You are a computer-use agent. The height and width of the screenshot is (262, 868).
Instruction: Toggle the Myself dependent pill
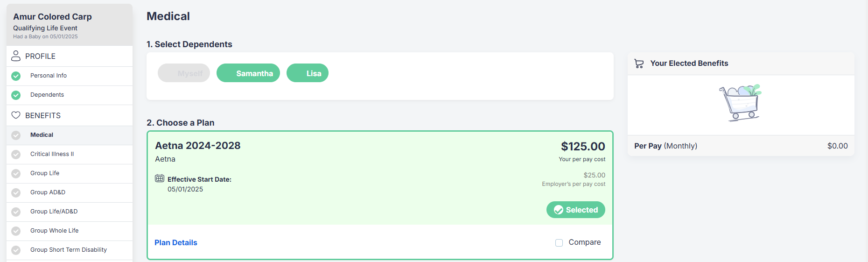184,73
